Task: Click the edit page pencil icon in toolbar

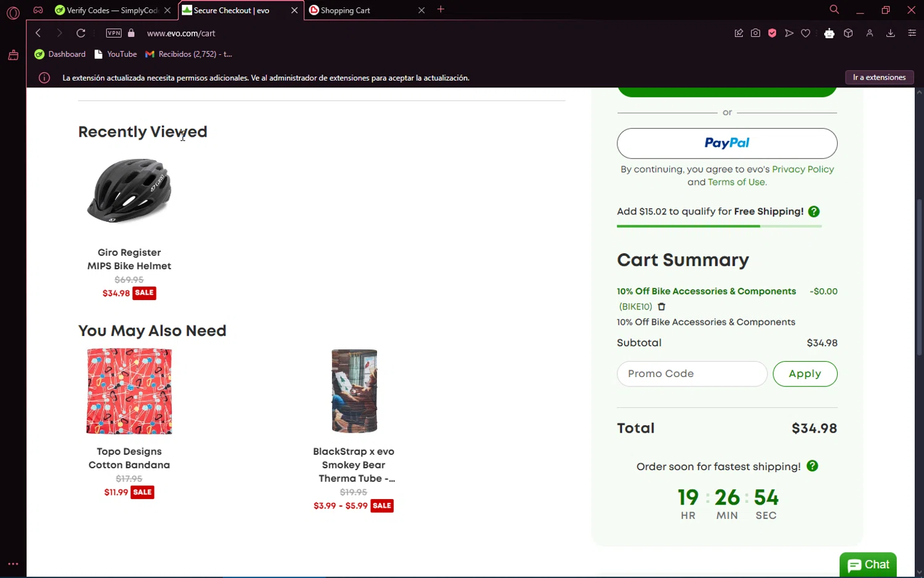Action: tap(739, 33)
